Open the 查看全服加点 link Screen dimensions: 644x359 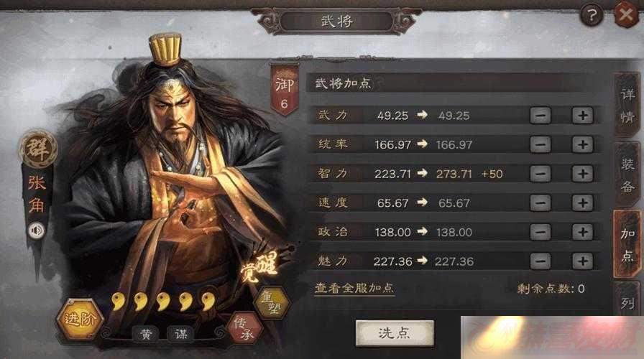(x=354, y=289)
